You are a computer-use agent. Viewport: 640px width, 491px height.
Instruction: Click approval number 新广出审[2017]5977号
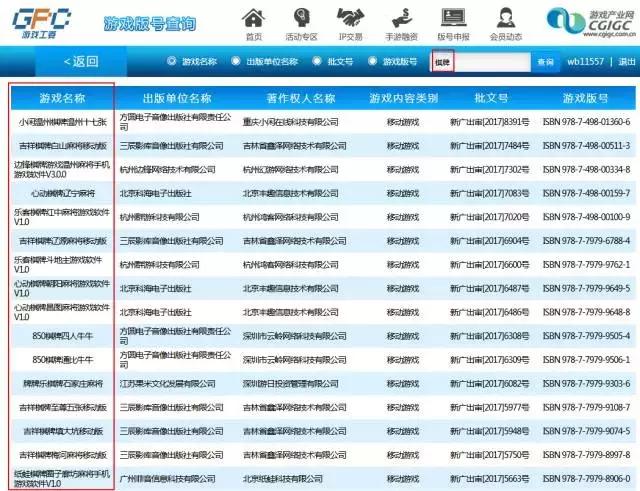point(489,407)
